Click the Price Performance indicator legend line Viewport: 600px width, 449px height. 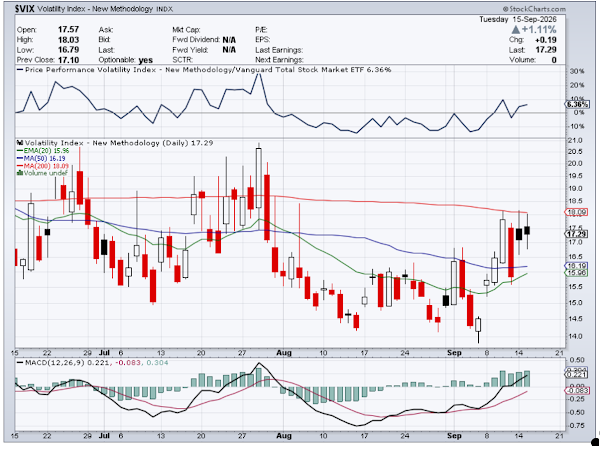click(204, 70)
